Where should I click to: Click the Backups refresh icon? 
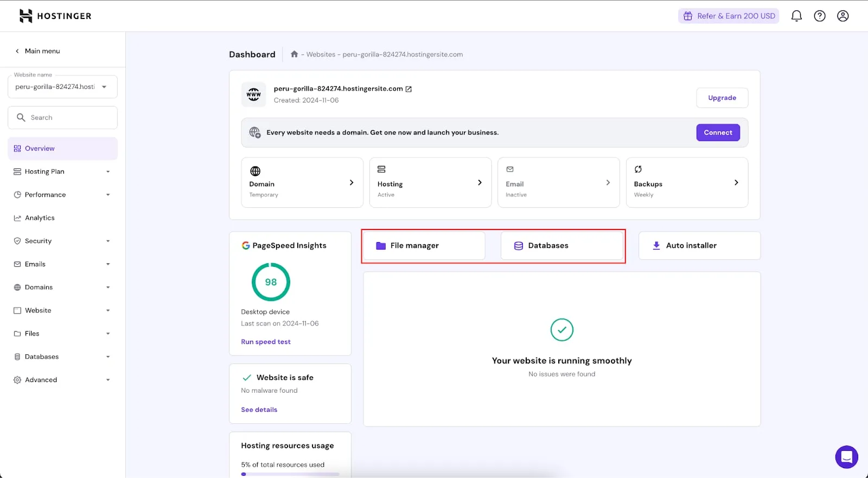pyautogui.click(x=638, y=169)
